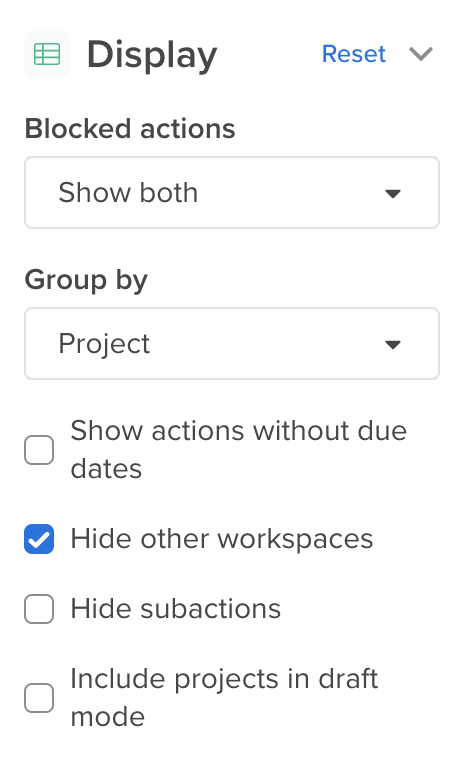Click the green table Display icon
Viewport: 466px width, 772px height.
[x=47, y=54]
